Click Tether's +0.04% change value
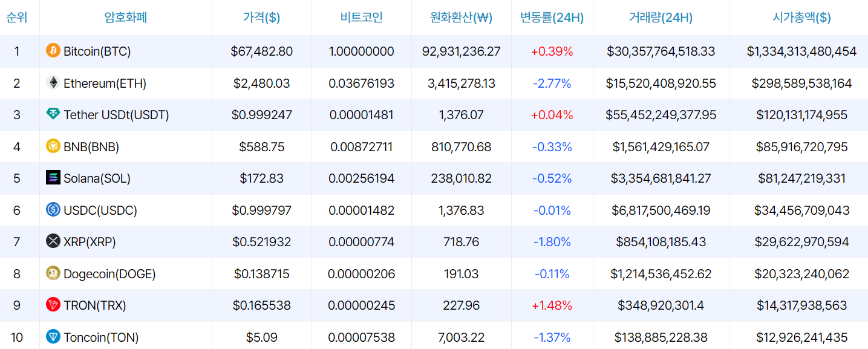The width and height of the screenshot is (868, 349). pyautogui.click(x=552, y=115)
